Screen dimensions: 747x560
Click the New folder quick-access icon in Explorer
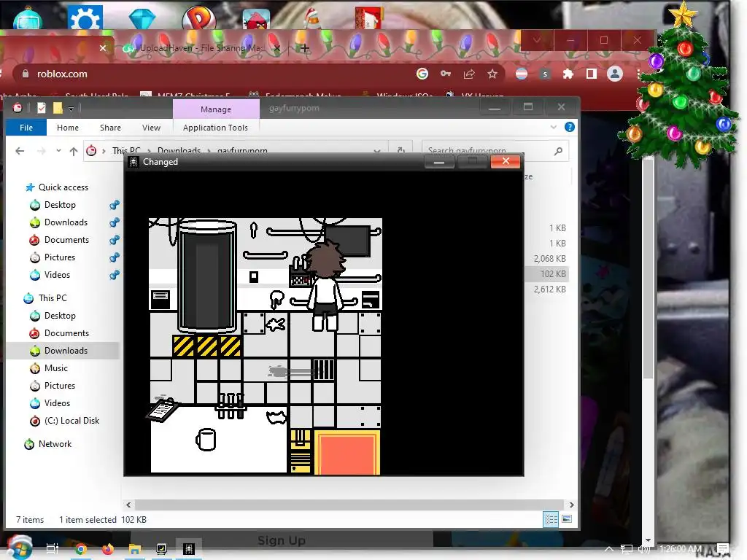click(x=58, y=108)
